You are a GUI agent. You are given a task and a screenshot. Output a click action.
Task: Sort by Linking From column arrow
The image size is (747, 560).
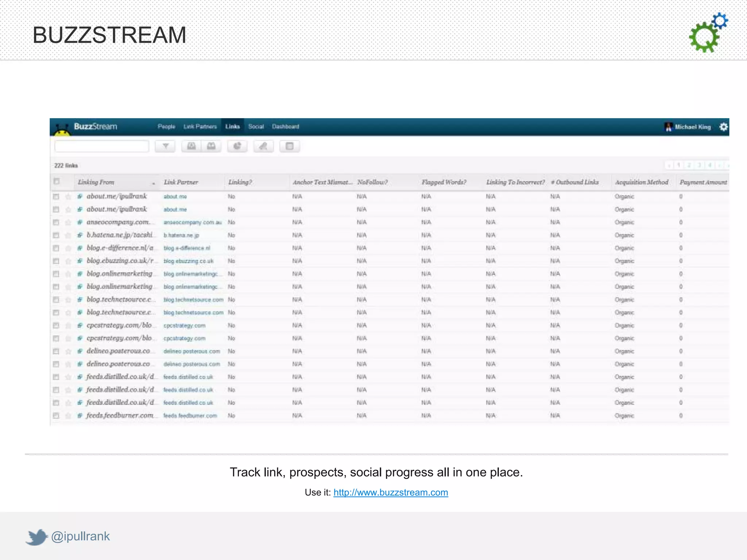pyautogui.click(x=154, y=183)
